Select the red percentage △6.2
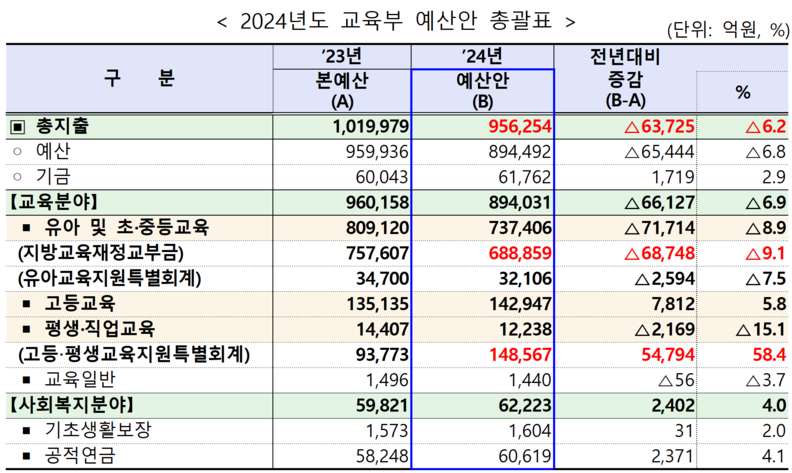This screenshot has width=792, height=473. 766,126
